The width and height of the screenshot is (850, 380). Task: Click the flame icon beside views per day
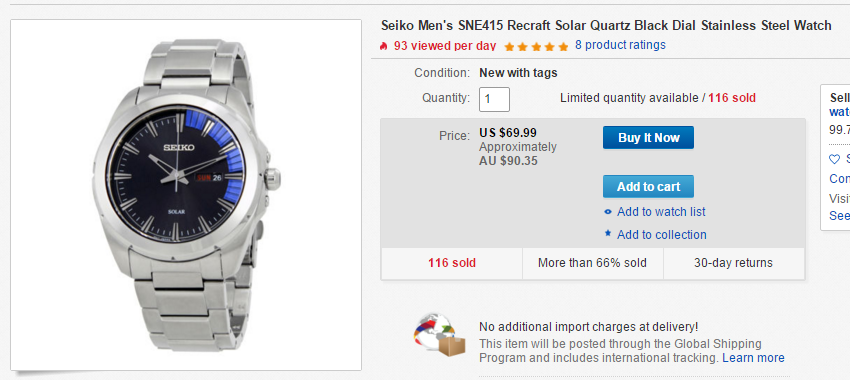tap(384, 46)
